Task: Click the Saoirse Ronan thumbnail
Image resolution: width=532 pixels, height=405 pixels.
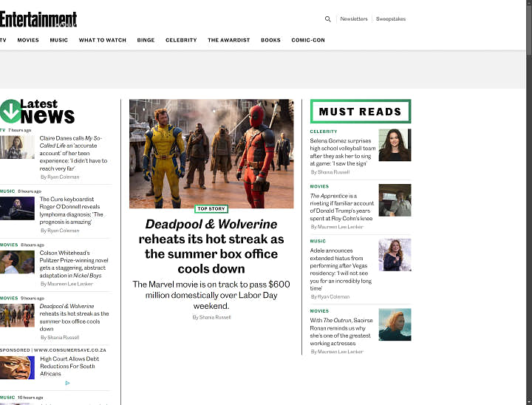Action: (x=395, y=324)
